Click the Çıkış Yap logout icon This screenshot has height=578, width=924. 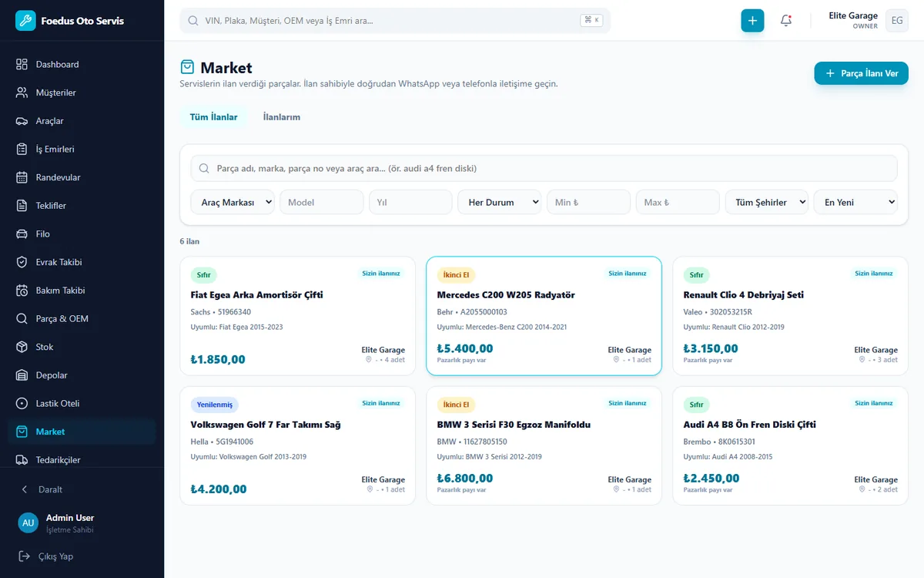click(x=24, y=556)
